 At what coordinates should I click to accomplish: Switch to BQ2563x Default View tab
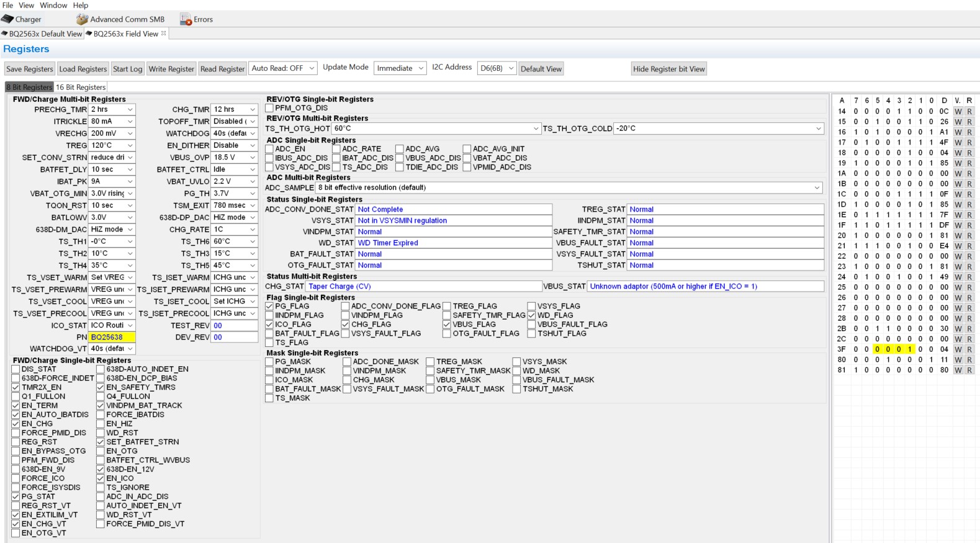pyautogui.click(x=42, y=34)
